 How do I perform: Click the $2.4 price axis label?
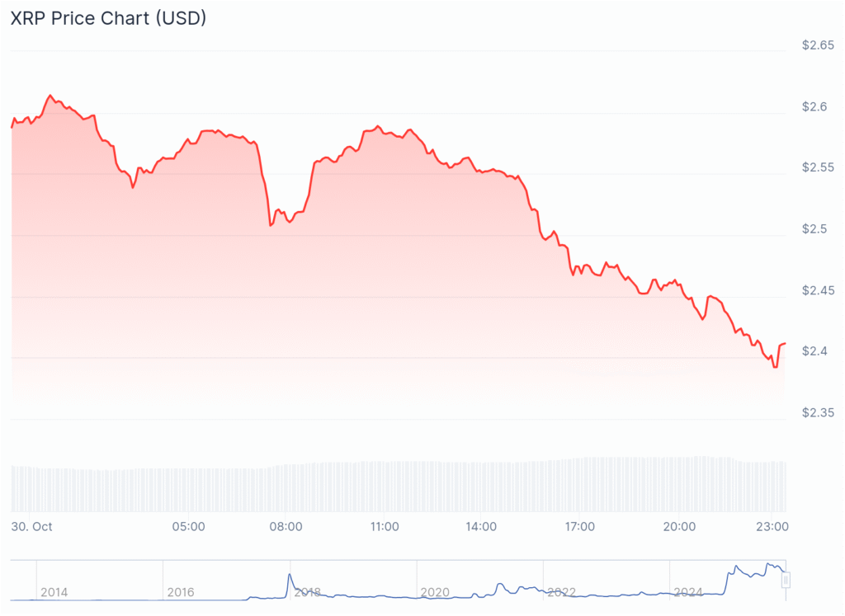[x=815, y=351]
